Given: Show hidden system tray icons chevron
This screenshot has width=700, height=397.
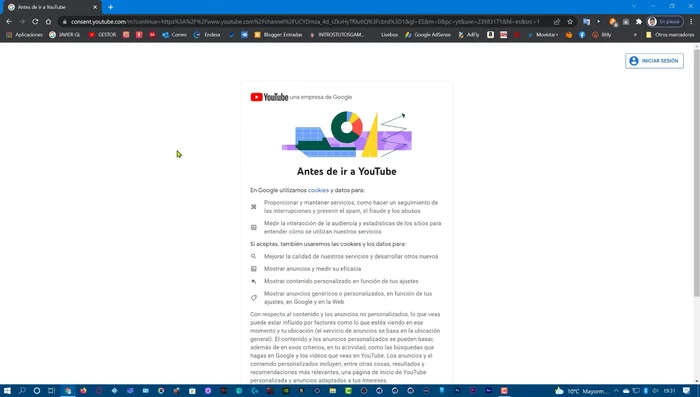Looking at the screenshot, I should pos(616,391).
